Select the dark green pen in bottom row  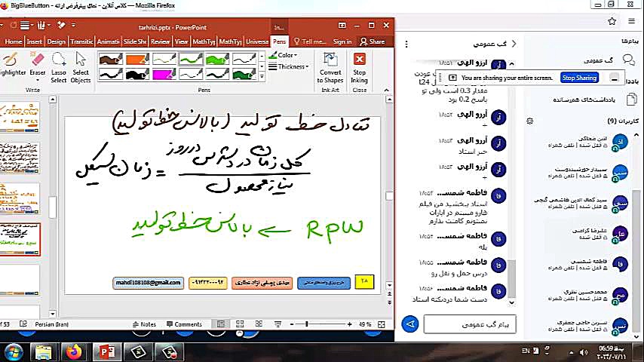[x=244, y=75]
